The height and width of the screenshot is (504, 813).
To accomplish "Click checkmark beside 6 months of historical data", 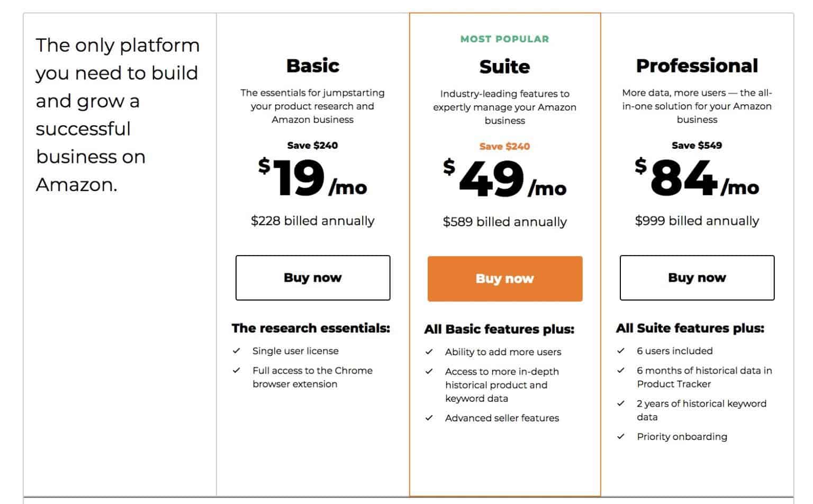I will point(621,371).
